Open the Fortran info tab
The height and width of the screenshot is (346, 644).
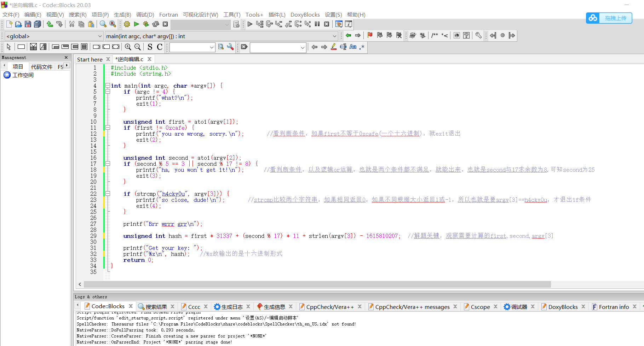[x=614, y=307]
